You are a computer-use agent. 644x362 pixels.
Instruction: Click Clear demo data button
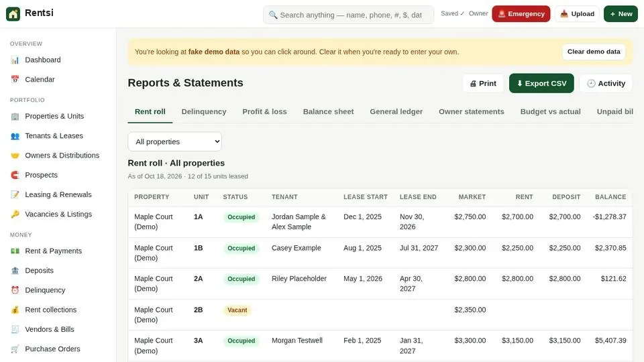click(594, 52)
